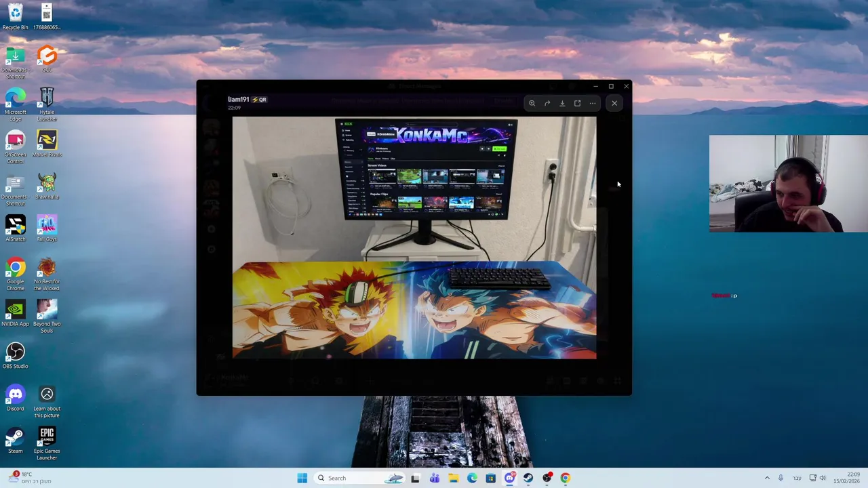Click the enlarged desk setup photo
This screenshot has width=868, height=488.
point(414,237)
